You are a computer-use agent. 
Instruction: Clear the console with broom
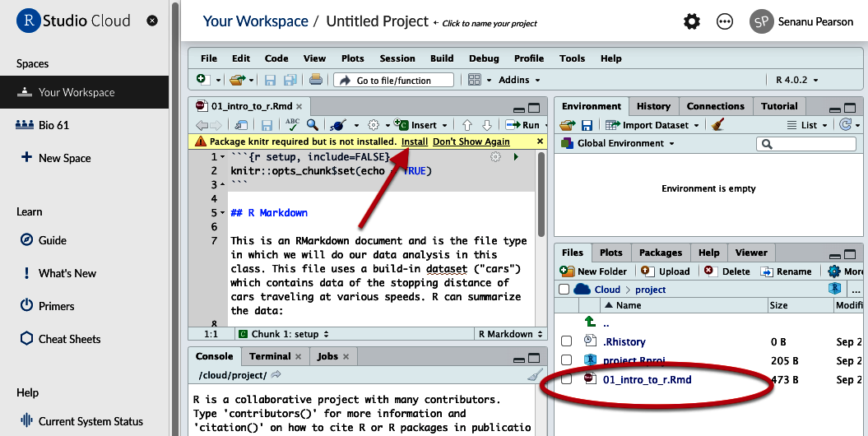(534, 375)
